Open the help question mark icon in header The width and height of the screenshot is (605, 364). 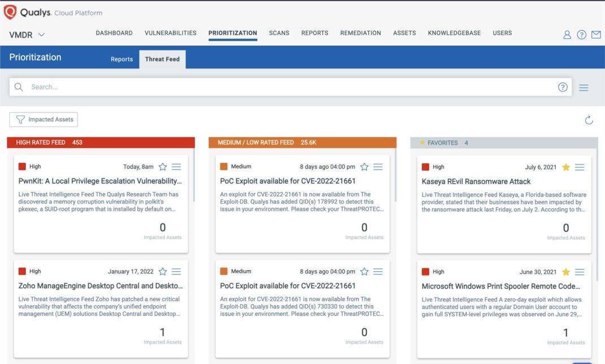tap(581, 34)
